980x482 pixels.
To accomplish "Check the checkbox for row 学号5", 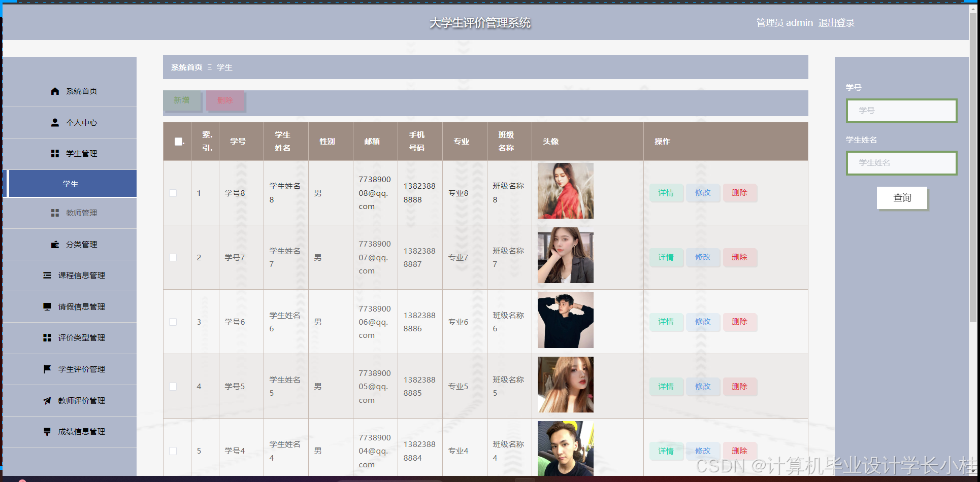I will tap(173, 387).
